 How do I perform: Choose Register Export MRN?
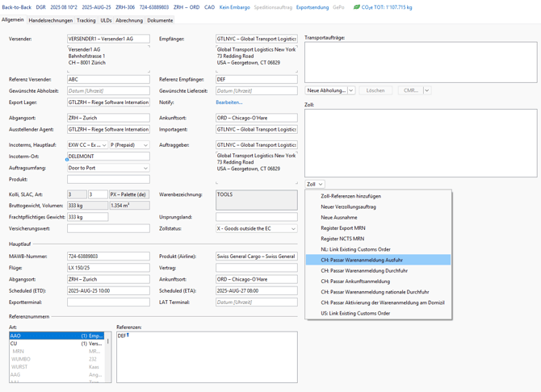[x=378, y=228]
